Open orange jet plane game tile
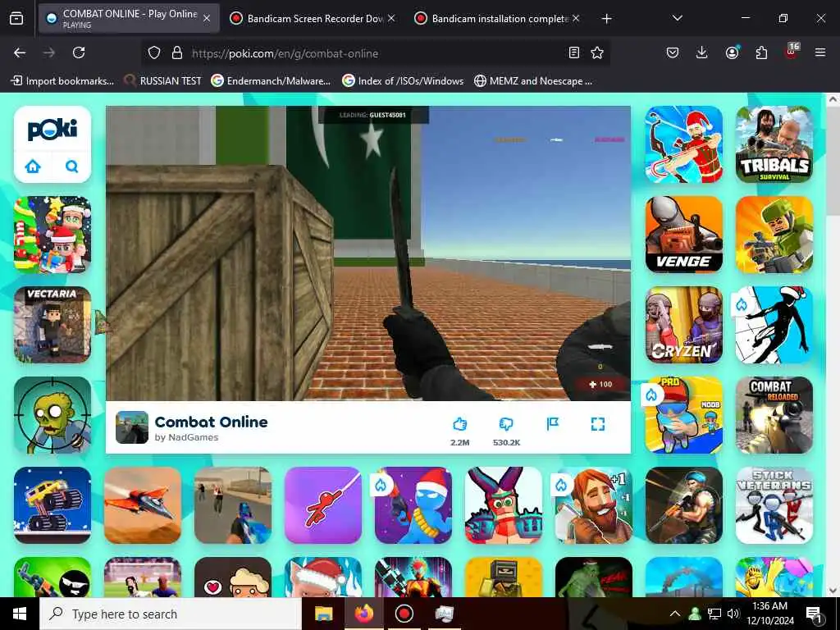This screenshot has height=630, width=840. click(143, 505)
